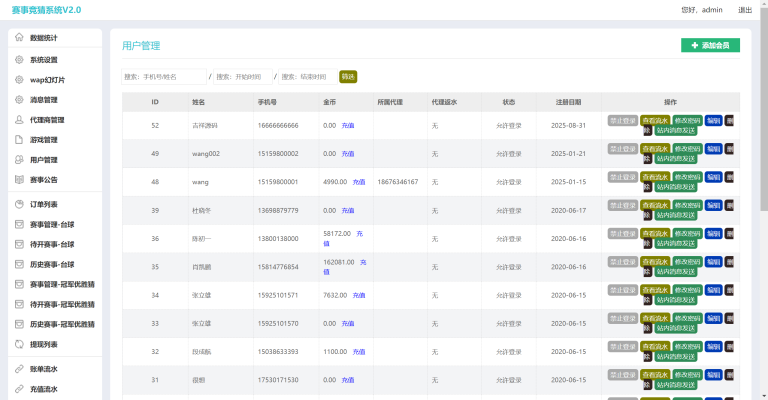This screenshot has width=768, height=400.
Task: Click the link icon beside 账单流水
Action: pyautogui.click(x=19, y=369)
